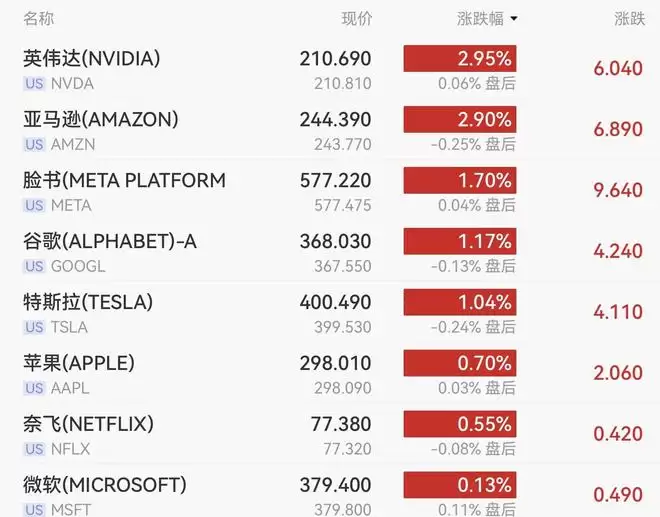Sort by 名称 column header

click(x=39, y=19)
